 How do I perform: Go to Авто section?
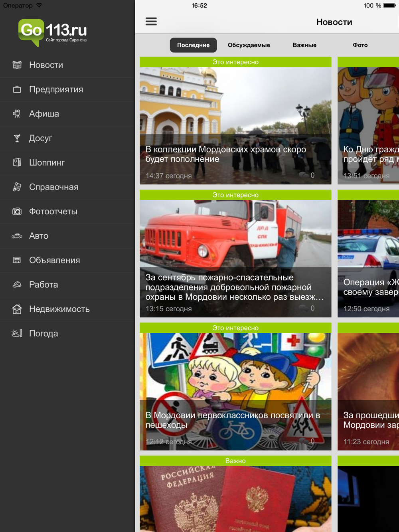tap(67, 236)
